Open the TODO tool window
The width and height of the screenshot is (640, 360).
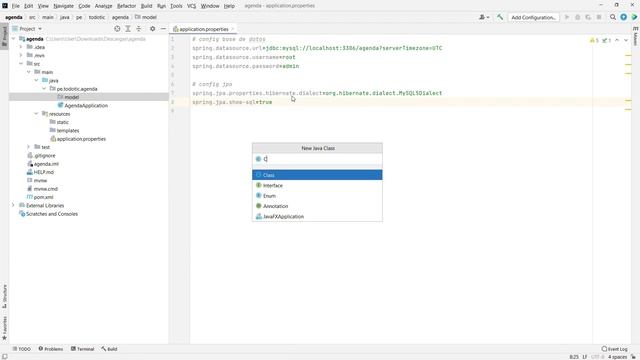[x=22, y=349]
